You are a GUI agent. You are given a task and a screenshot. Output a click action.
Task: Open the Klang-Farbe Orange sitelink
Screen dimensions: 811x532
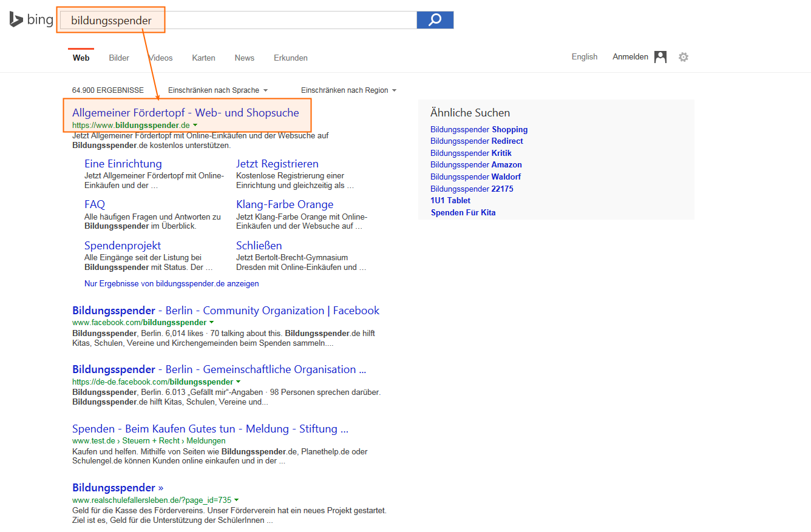(285, 204)
